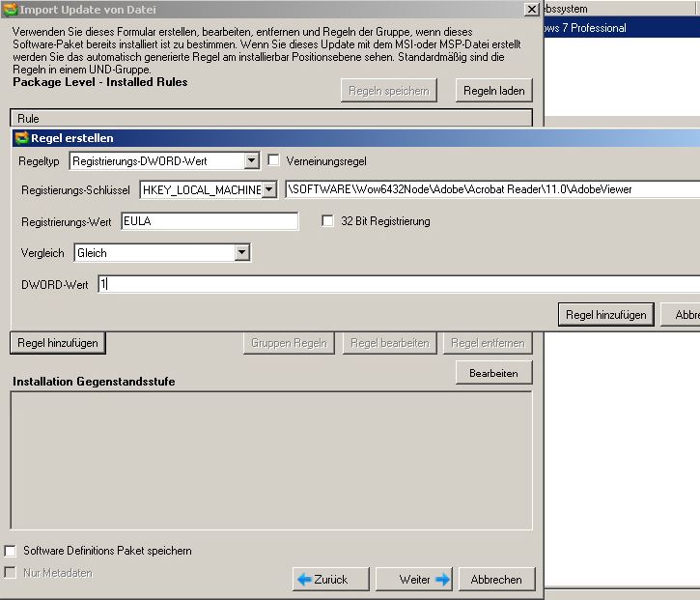Click the Betriebssystem column header in background window
The width and height of the screenshot is (700, 600).
[618, 9]
